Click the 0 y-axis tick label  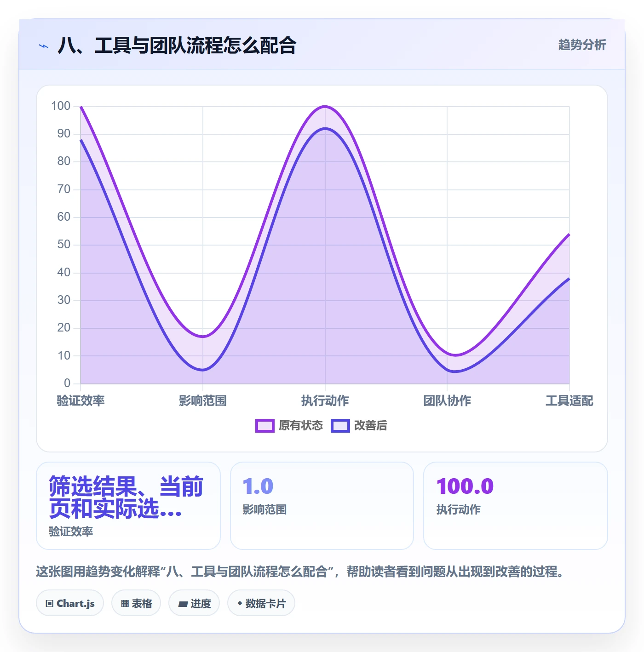click(x=67, y=383)
